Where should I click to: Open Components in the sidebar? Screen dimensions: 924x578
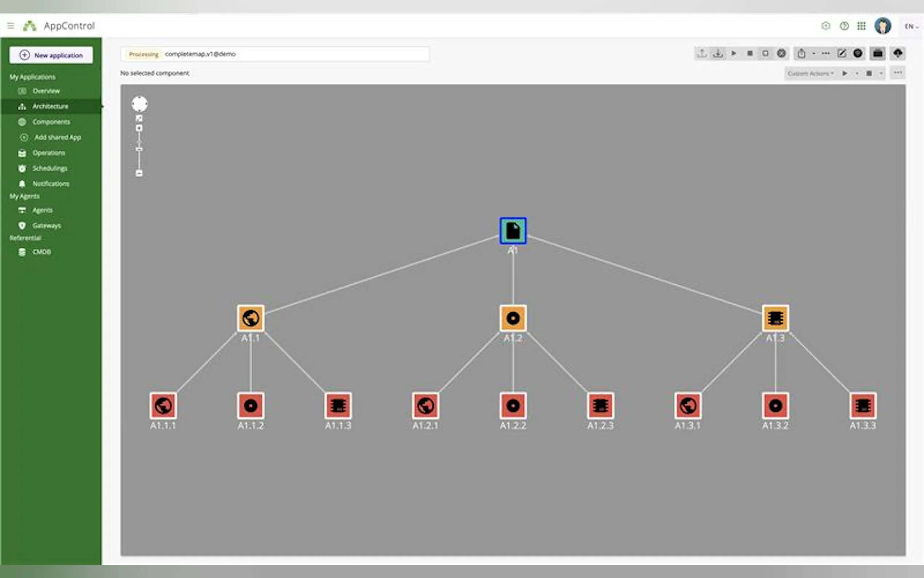pyautogui.click(x=51, y=122)
